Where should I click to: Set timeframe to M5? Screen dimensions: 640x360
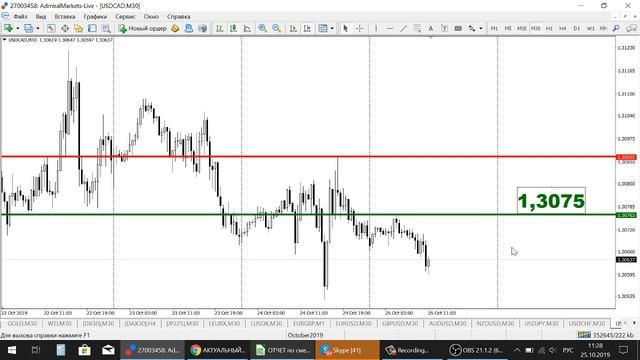point(508,28)
